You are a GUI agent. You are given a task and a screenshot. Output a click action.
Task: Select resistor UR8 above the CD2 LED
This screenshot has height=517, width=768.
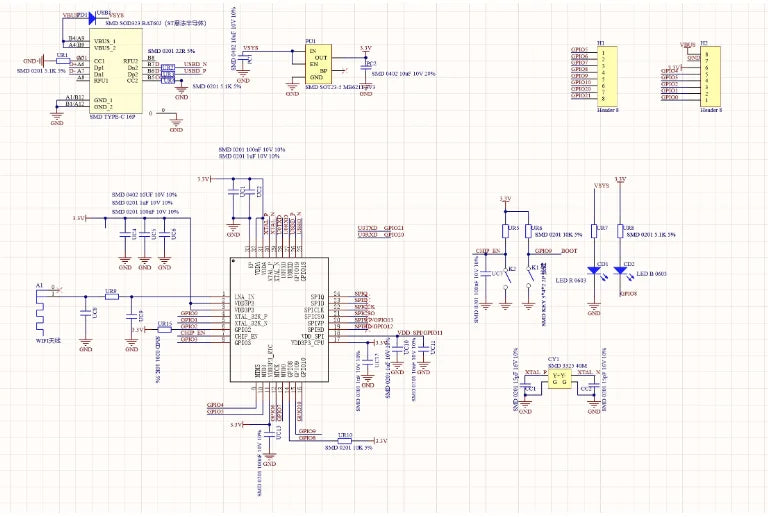[621, 229]
